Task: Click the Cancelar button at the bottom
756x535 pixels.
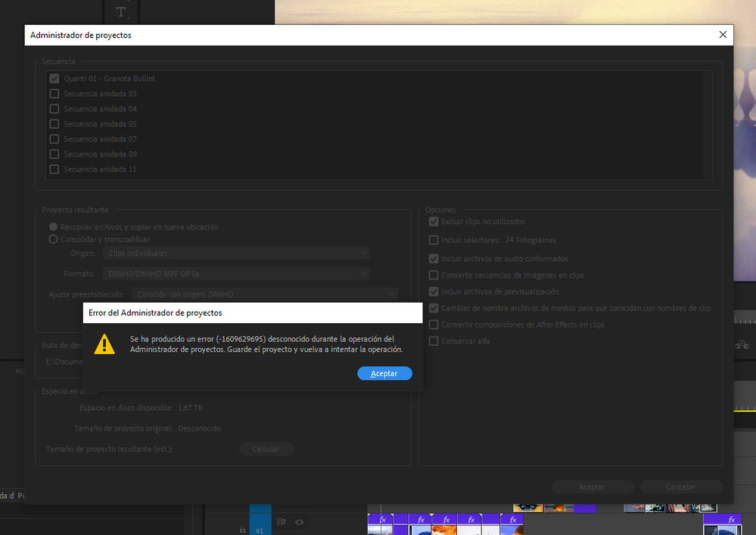Action: point(680,487)
